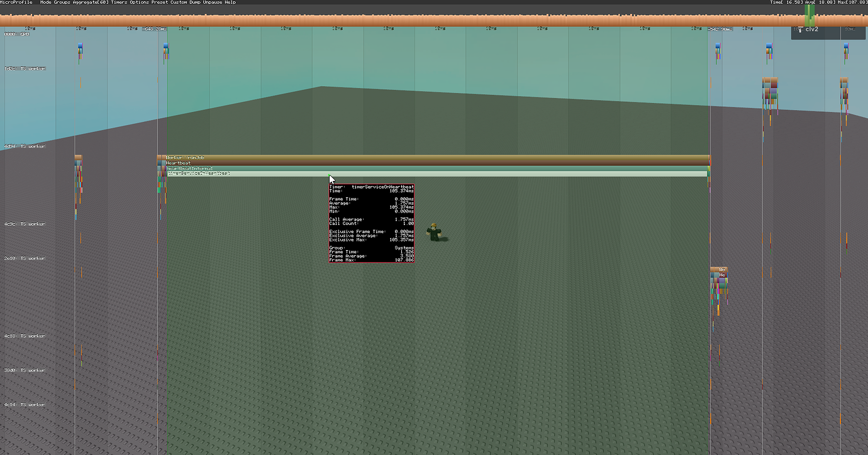Open the Mode menu
Image resolution: width=868 pixels, height=455 pixels.
pyautogui.click(x=46, y=3)
